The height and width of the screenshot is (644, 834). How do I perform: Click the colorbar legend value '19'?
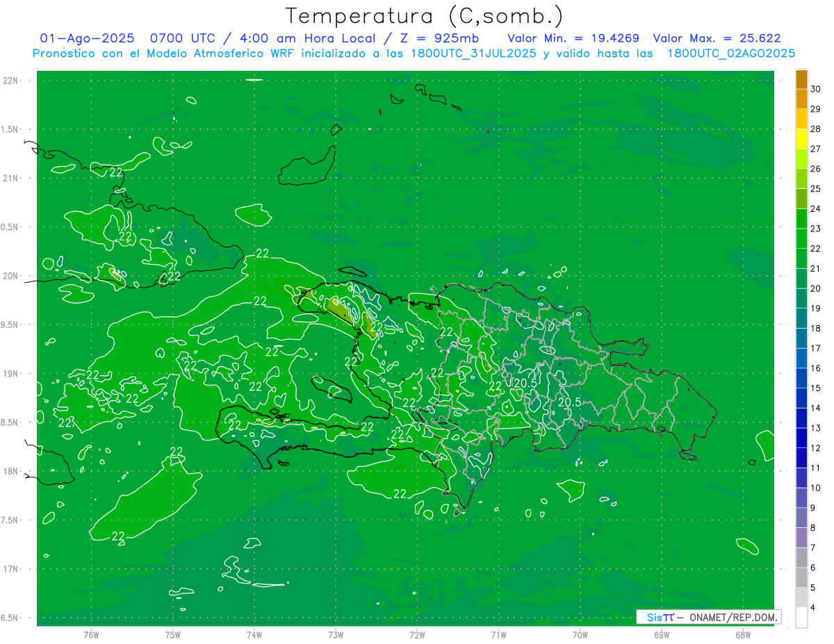816,308
